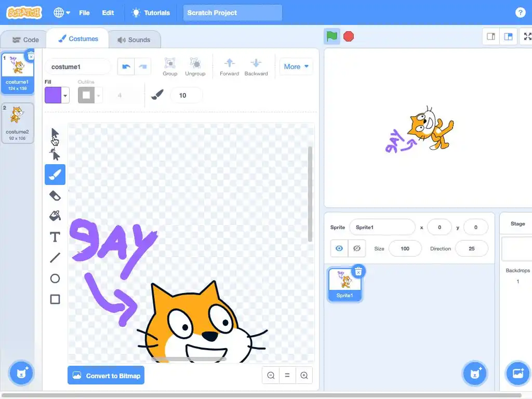Viewport: 532px width, 399px height.
Task: Select the Text tool
Action: tap(55, 237)
